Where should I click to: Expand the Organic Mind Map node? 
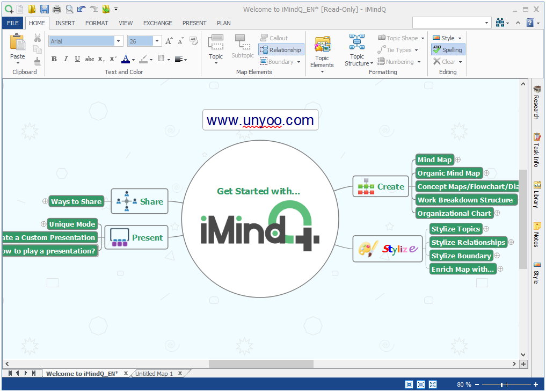point(486,173)
